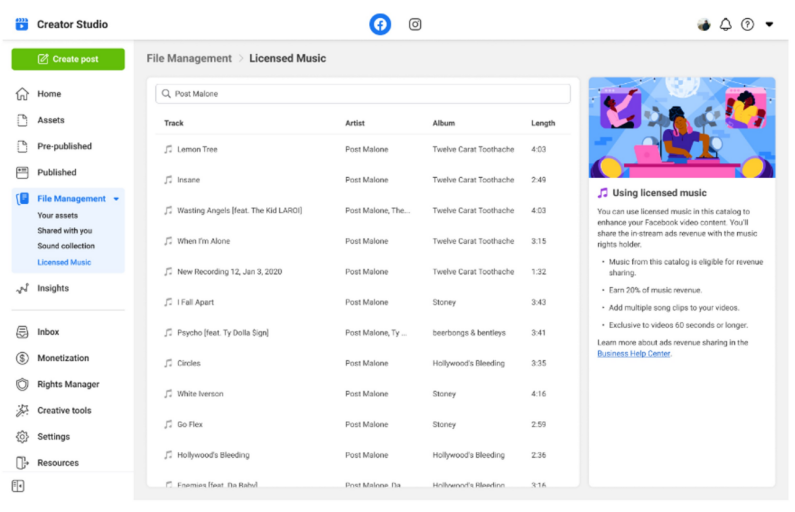Collapse the File Management section arrow
Image resolution: width=795 pixels, height=512 pixels.
(116, 199)
